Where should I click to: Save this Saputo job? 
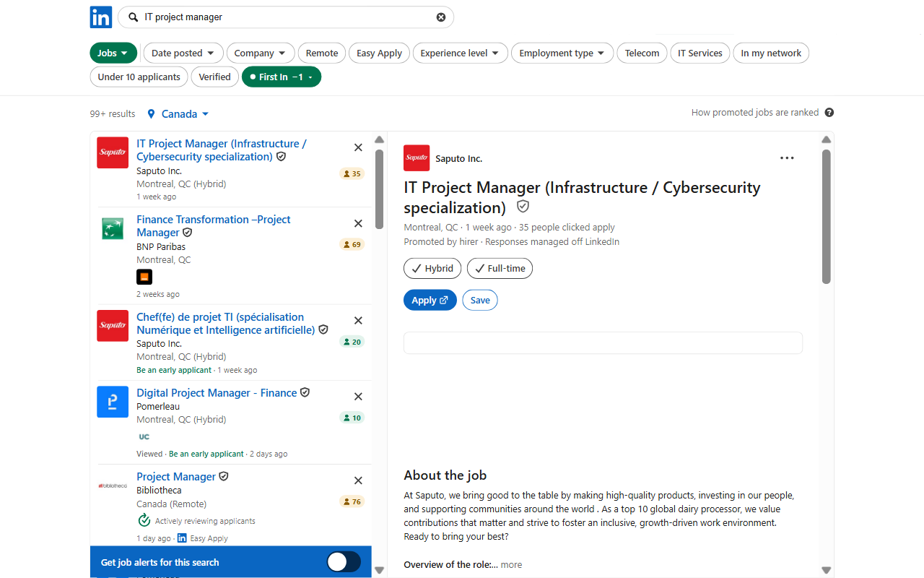click(x=480, y=301)
